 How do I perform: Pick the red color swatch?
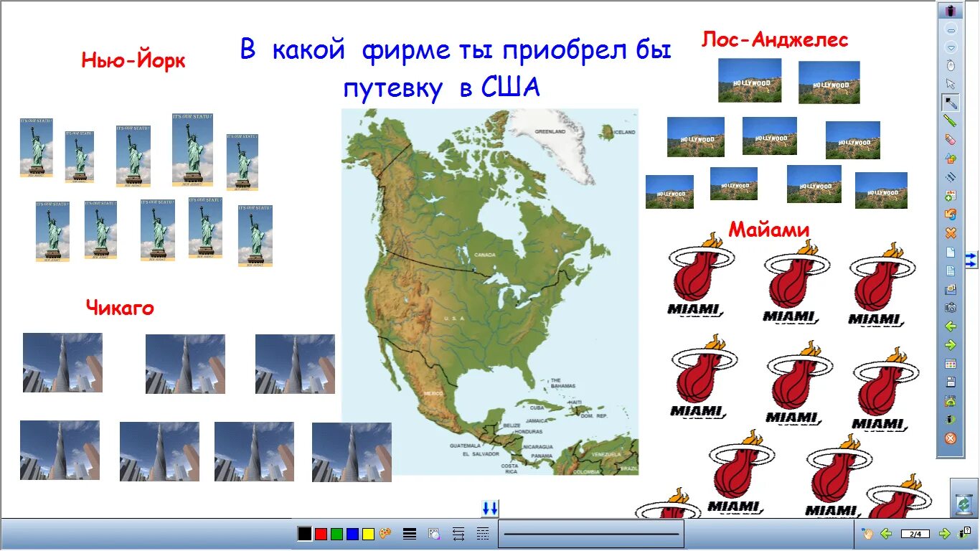tap(321, 534)
